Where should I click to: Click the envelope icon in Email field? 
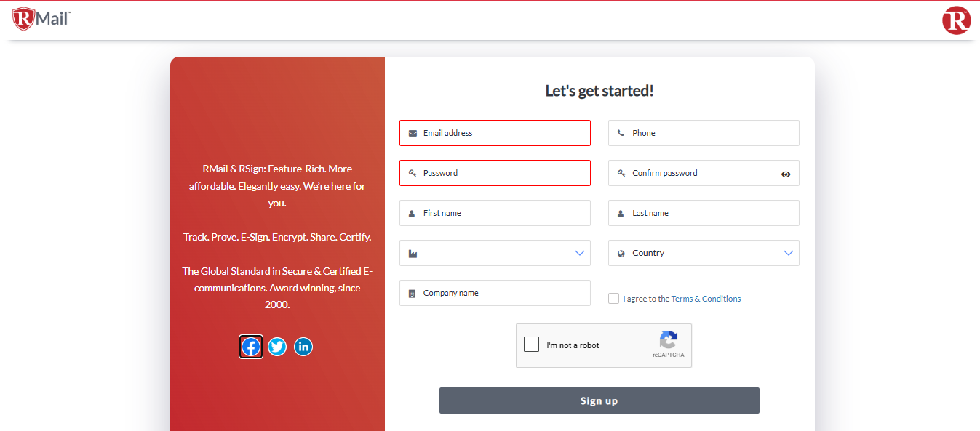point(413,133)
